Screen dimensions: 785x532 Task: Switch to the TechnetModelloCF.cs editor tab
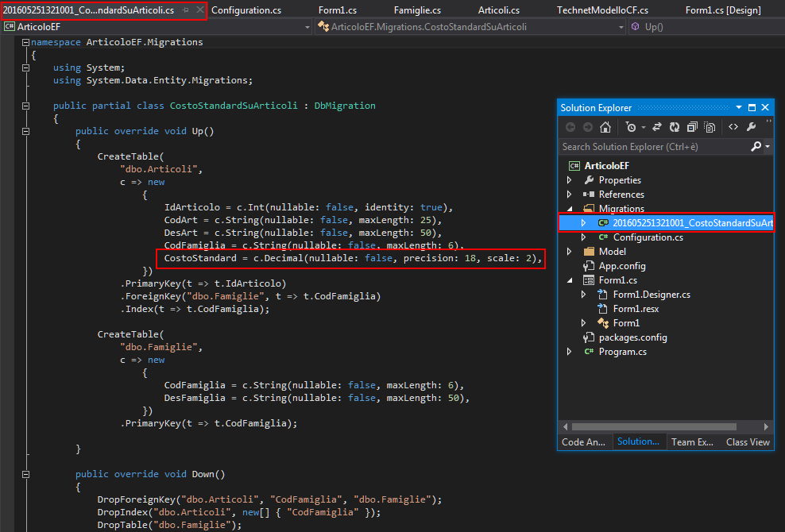(602, 10)
